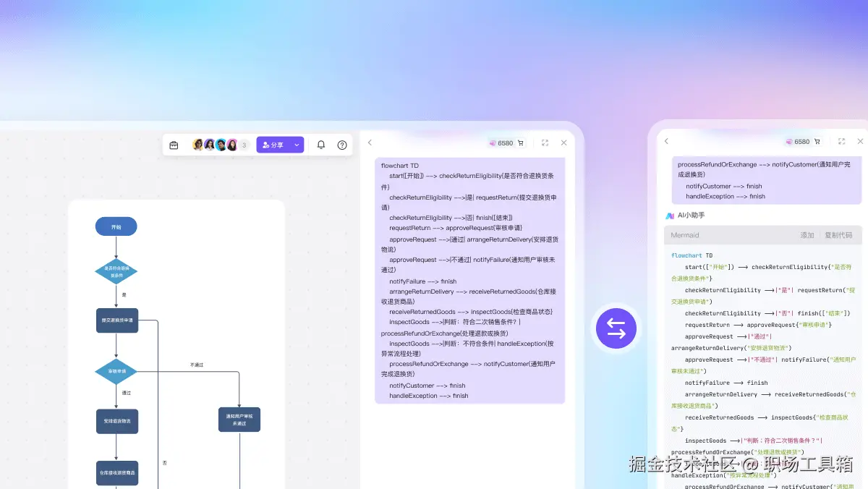The image size is (868, 489).
Task: Open the shopping cart icon in middle panel
Action: click(521, 143)
